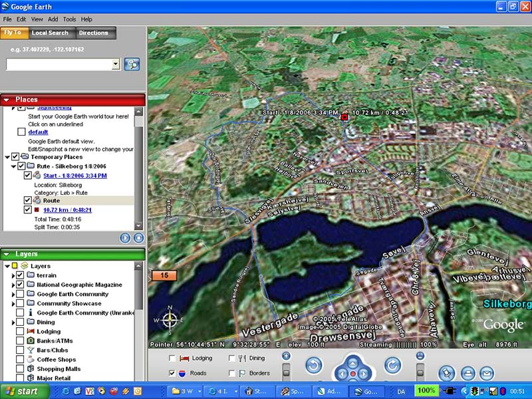532x399 pixels.
Task: Click the orange 15 road shield
Action: point(164,275)
